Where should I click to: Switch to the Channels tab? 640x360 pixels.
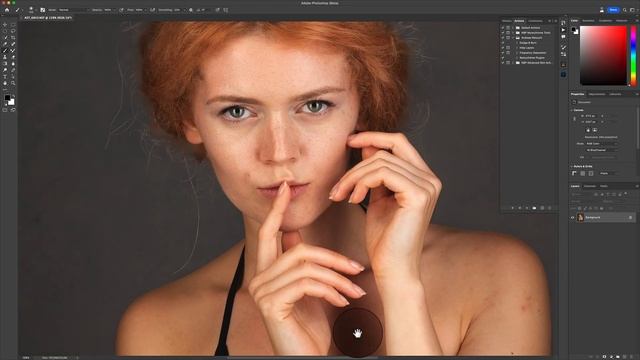[590, 186]
